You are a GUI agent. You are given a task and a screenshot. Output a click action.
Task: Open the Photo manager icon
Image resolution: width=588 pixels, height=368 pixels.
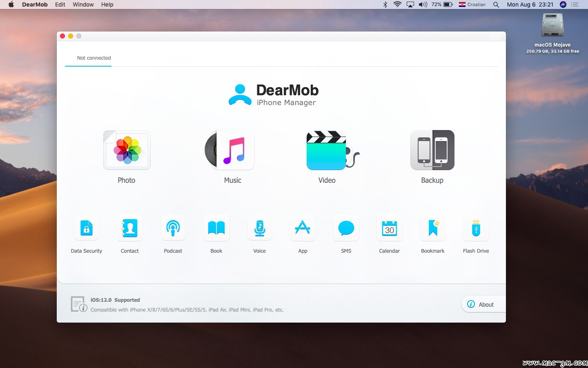127,150
